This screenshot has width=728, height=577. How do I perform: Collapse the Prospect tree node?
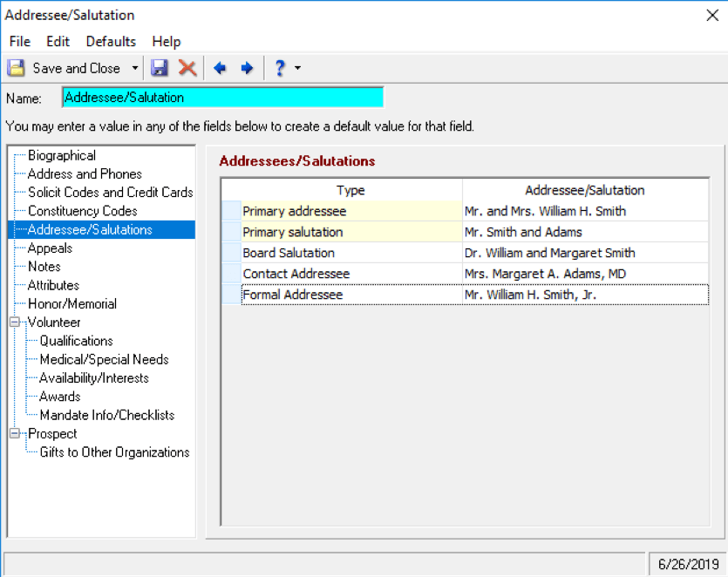[x=15, y=433]
